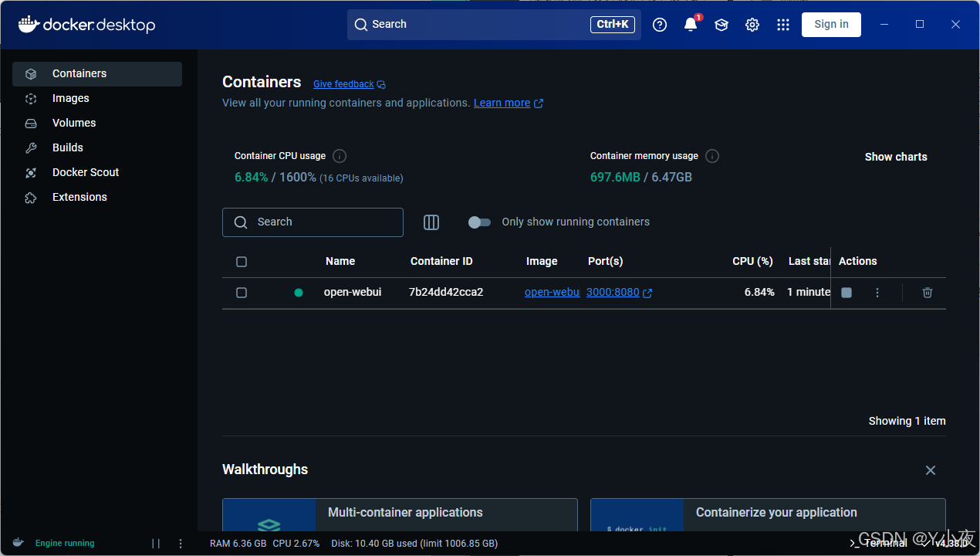Open the Help question mark icon

coord(660,25)
